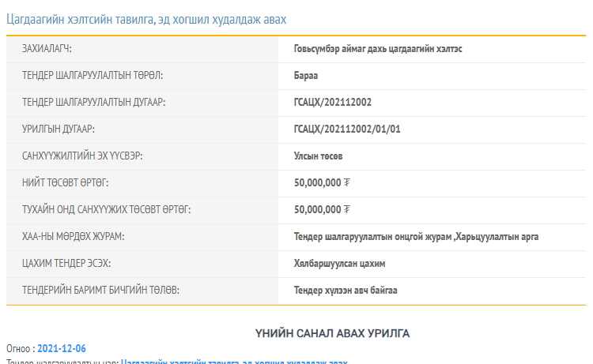
Task: Click the page title 'Цагдаагийн хэлтсийн тавилга, эд хогшил худалдаж авах'
Action: [x=146, y=18]
